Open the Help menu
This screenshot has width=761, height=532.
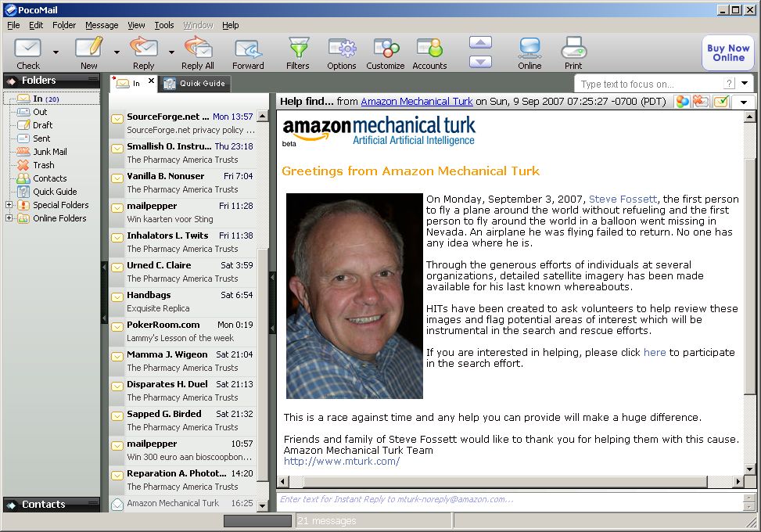click(231, 25)
